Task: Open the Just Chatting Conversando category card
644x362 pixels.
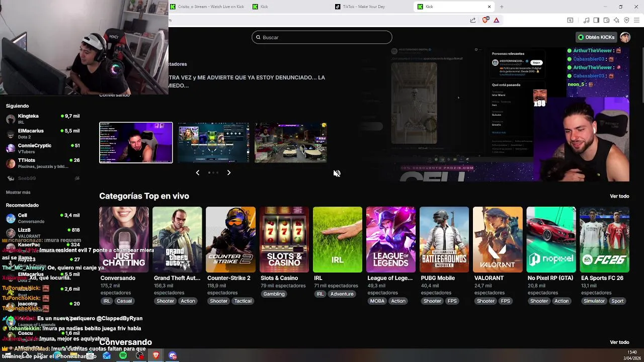Action: [124, 239]
